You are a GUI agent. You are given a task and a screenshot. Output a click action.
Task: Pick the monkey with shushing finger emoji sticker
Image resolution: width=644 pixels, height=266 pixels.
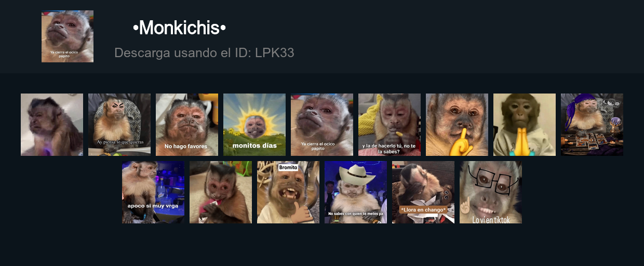(457, 125)
